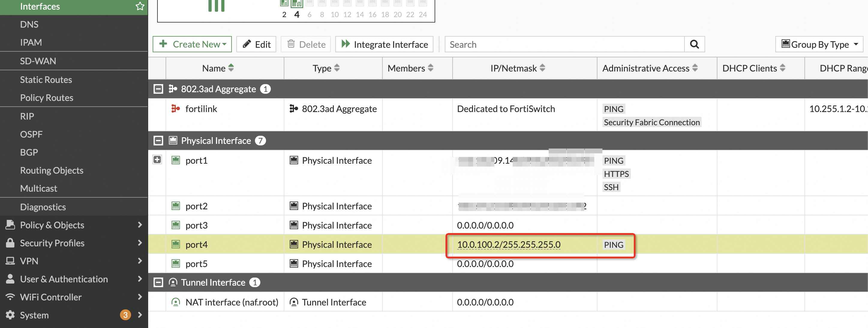This screenshot has width=868, height=328.
Task: Click the Integrate Interface button
Action: (384, 44)
